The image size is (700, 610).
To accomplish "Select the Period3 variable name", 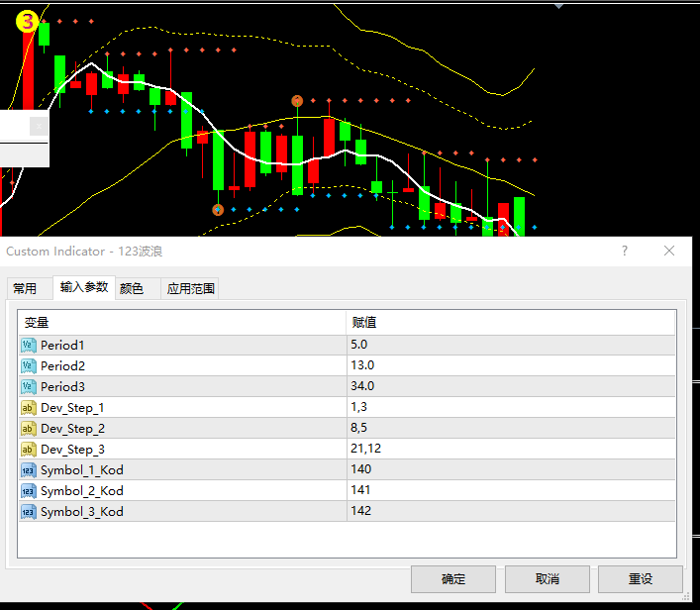I will pyautogui.click(x=63, y=387).
